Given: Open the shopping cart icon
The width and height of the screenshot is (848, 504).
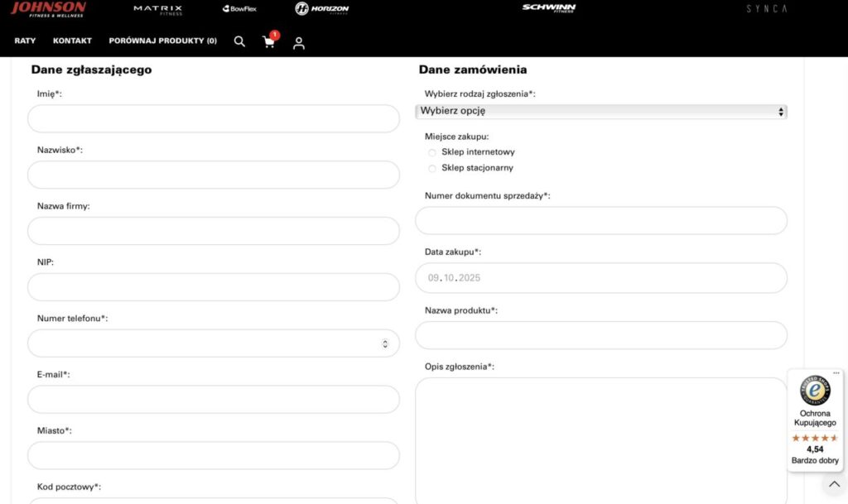Looking at the screenshot, I should [269, 41].
